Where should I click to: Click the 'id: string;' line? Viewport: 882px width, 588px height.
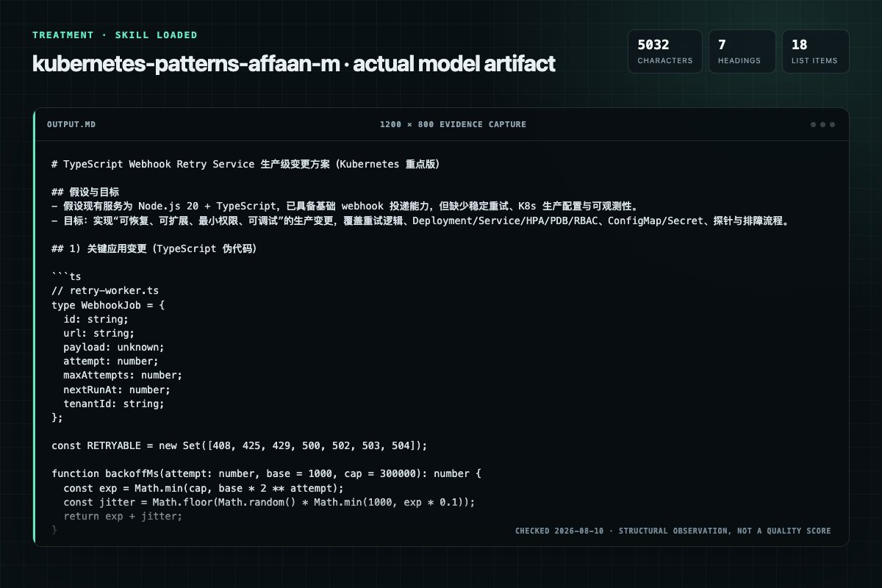tap(96, 319)
